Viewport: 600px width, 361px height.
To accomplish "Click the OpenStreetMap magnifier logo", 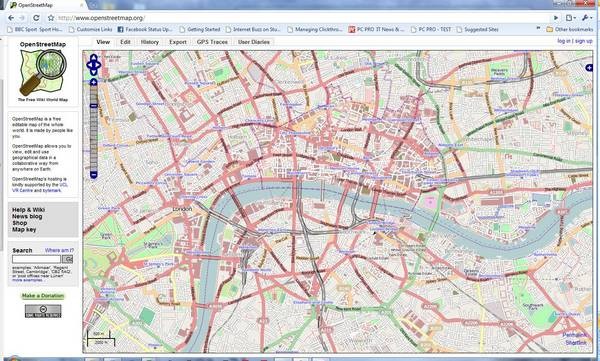I will 43,72.
